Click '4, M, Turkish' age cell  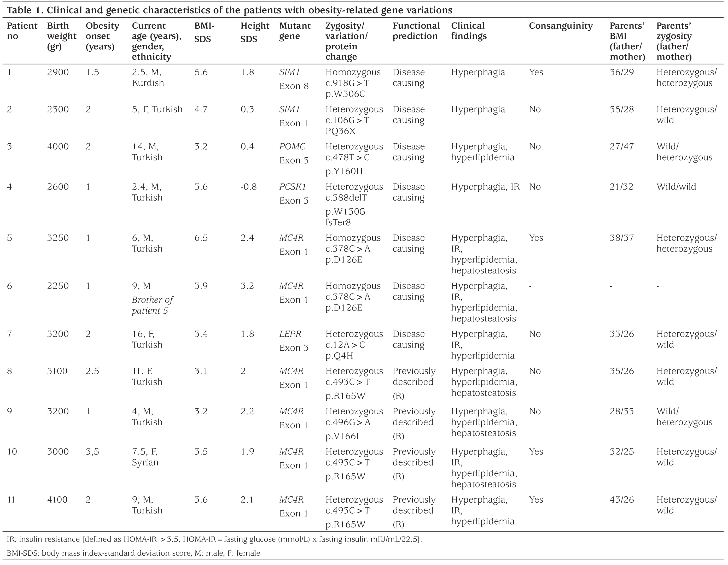(x=147, y=416)
